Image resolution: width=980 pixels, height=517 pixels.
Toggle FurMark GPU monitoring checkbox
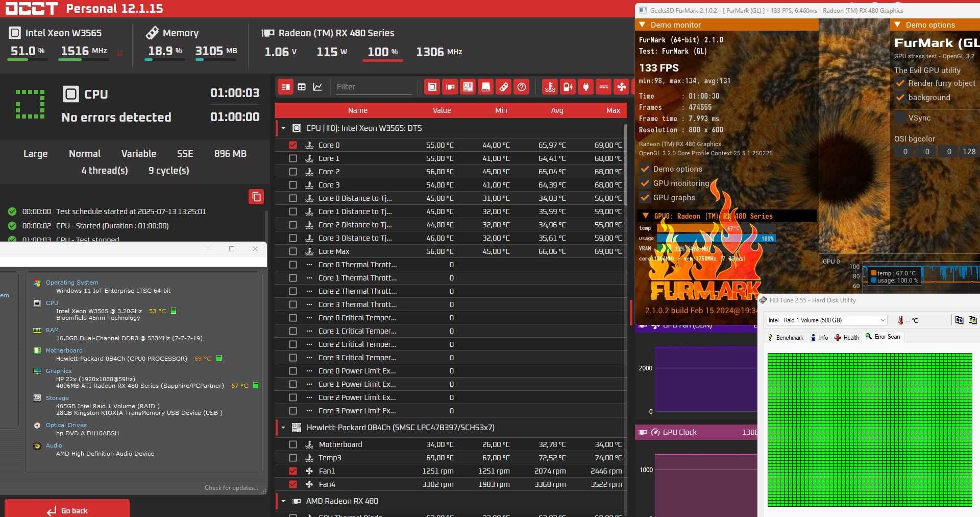645,183
